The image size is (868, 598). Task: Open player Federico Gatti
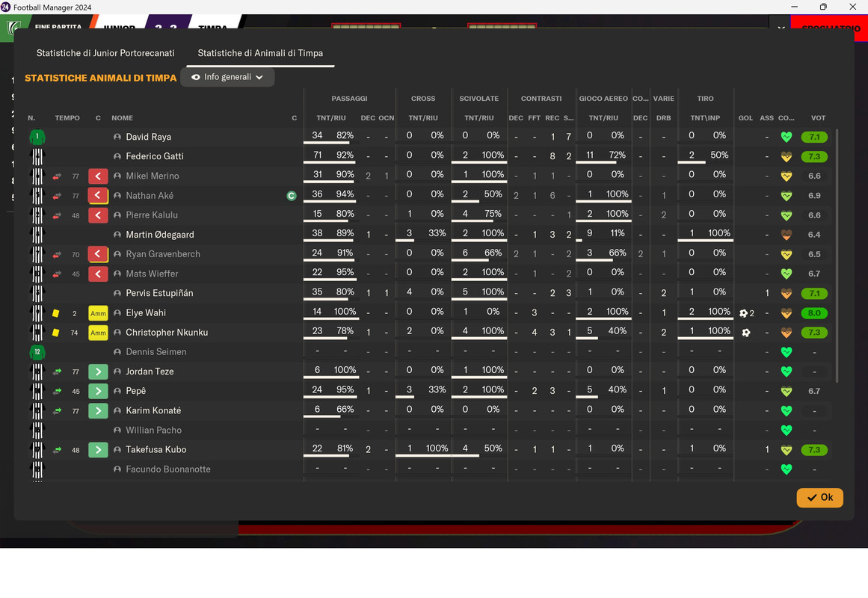tap(155, 156)
